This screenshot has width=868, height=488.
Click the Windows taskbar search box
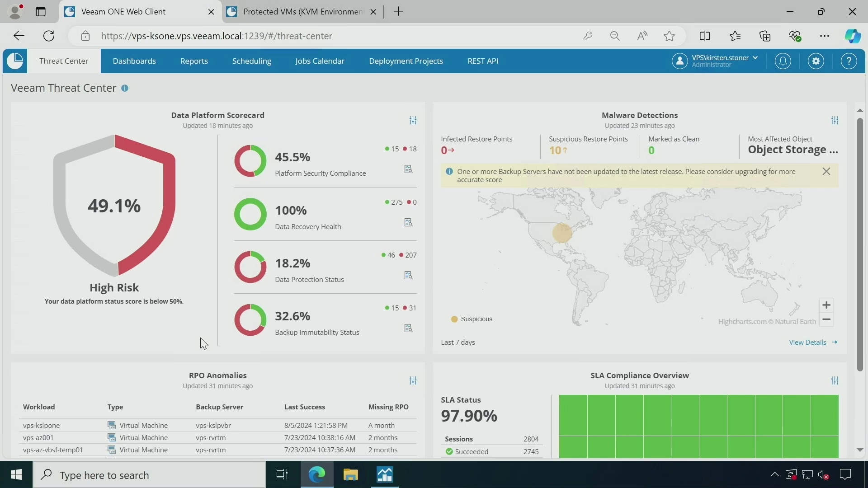point(149,475)
